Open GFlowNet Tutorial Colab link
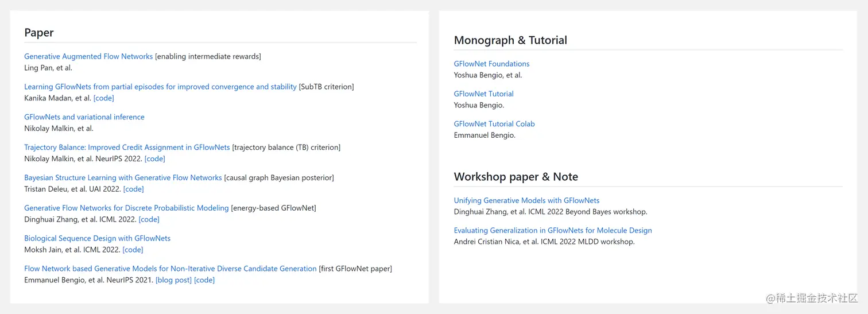Image resolution: width=868 pixels, height=314 pixels. [x=494, y=124]
